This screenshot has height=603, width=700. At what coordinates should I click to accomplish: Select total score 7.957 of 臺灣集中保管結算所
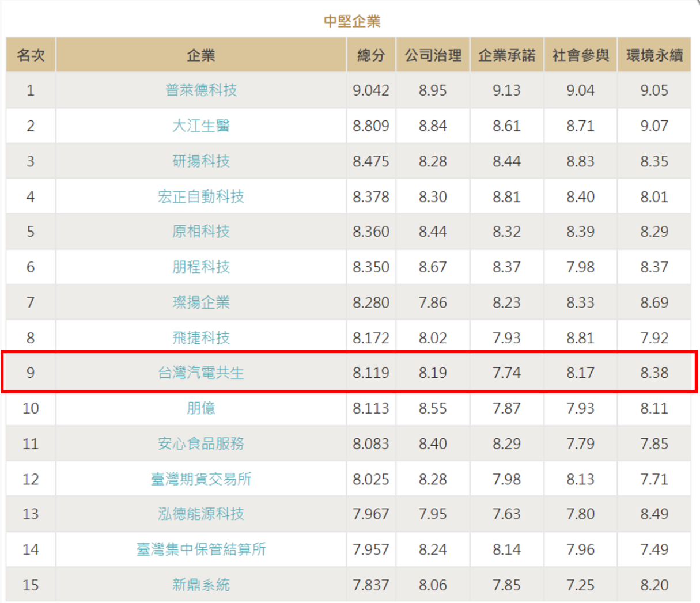click(x=371, y=549)
